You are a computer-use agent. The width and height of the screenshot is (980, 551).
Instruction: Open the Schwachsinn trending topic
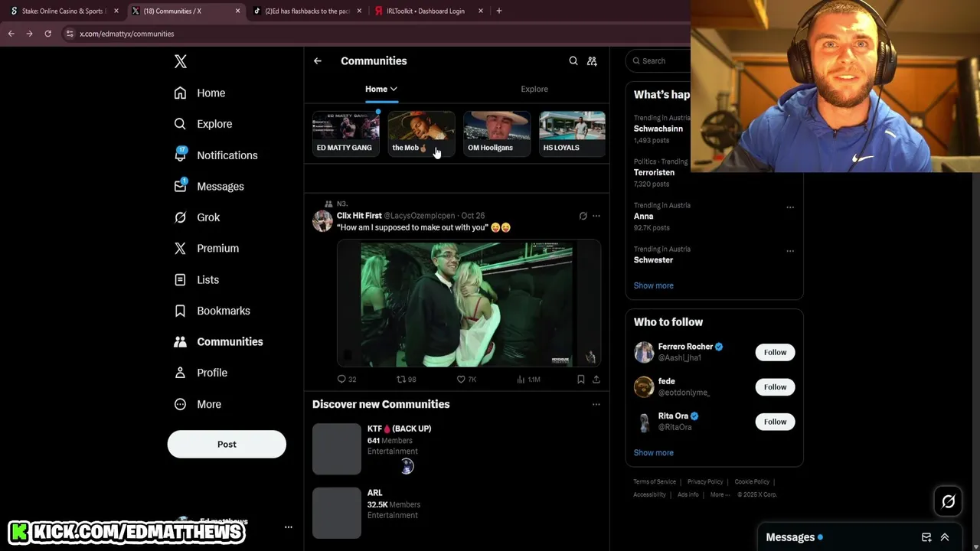pos(658,129)
